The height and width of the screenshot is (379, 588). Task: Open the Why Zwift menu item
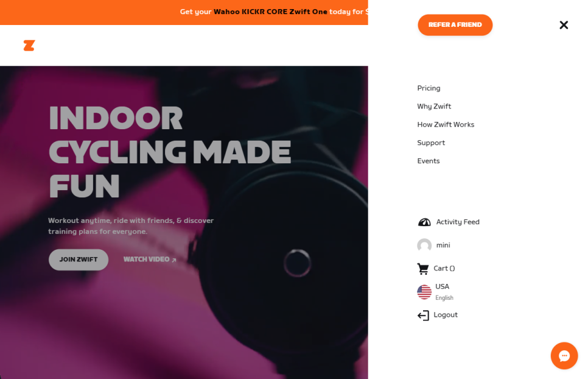click(434, 107)
